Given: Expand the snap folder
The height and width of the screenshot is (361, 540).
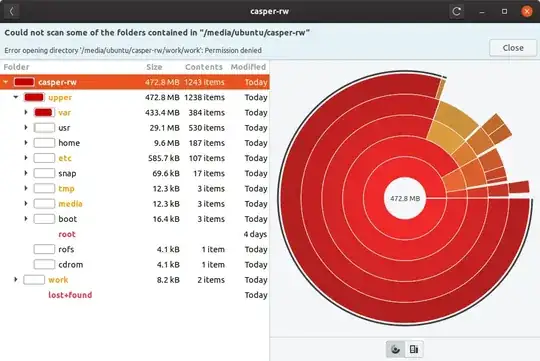Looking at the screenshot, I should tap(26, 173).
